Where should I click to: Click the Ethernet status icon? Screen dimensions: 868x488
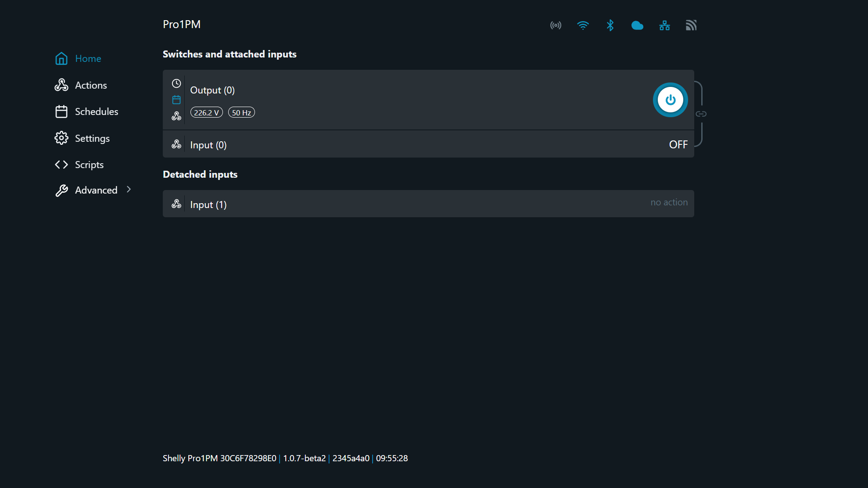664,25
